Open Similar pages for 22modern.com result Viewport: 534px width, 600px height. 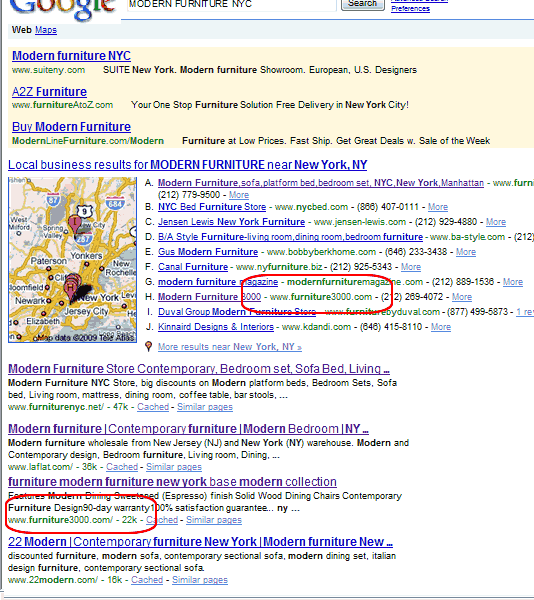(x=200, y=580)
